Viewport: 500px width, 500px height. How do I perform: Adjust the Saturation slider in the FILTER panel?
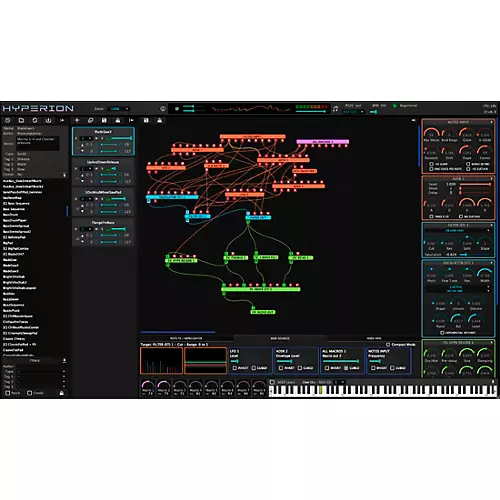(475, 254)
